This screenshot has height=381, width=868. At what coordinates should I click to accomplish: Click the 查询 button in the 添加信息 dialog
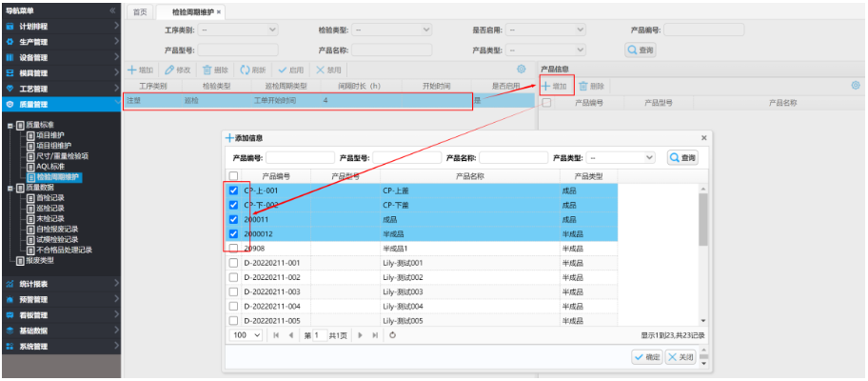pyautogui.click(x=682, y=157)
